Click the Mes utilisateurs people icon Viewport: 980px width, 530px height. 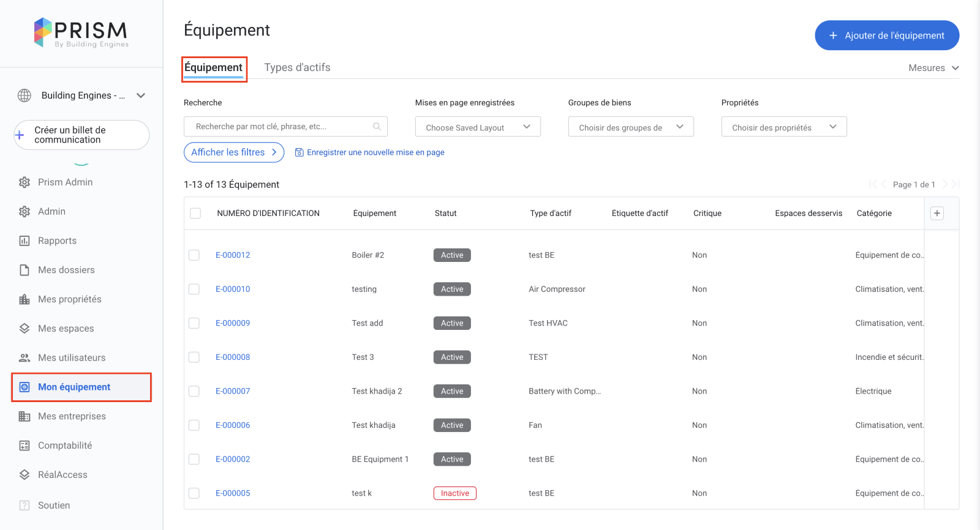[24, 358]
